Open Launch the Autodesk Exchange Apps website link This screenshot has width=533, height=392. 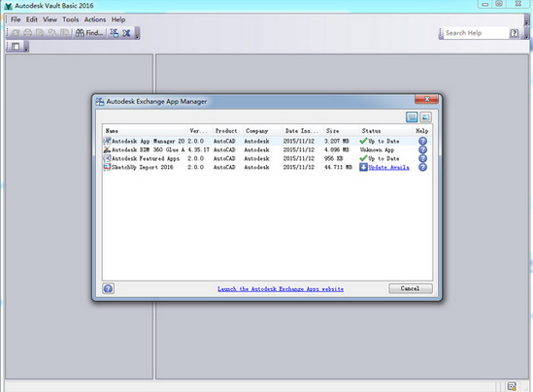coord(281,289)
